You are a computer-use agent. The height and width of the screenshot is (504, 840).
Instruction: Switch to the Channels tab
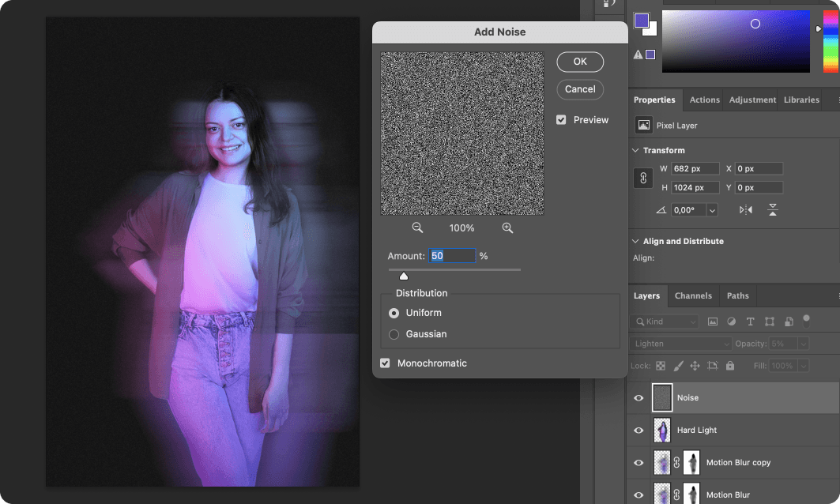pyautogui.click(x=693, y=295)
